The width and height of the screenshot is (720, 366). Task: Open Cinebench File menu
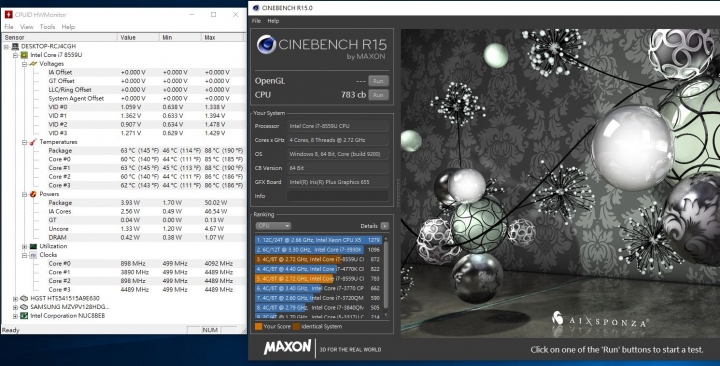256,21
